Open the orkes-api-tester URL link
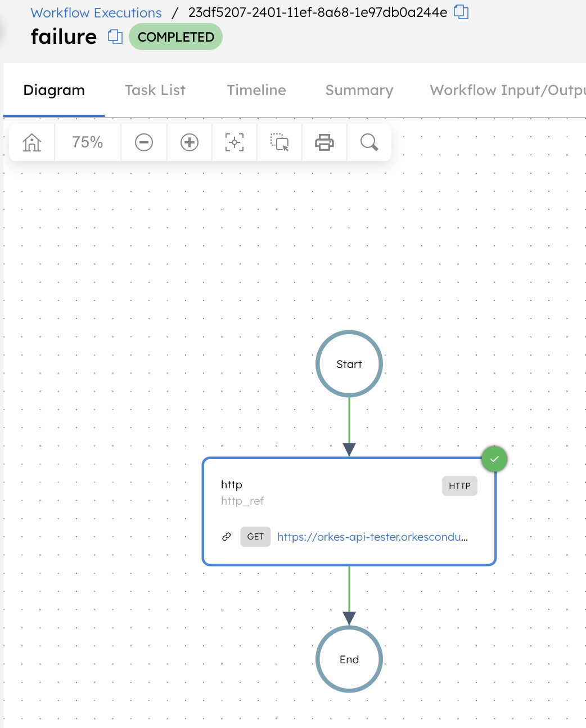The image size is (586, 728). click(x=372, y=537)
